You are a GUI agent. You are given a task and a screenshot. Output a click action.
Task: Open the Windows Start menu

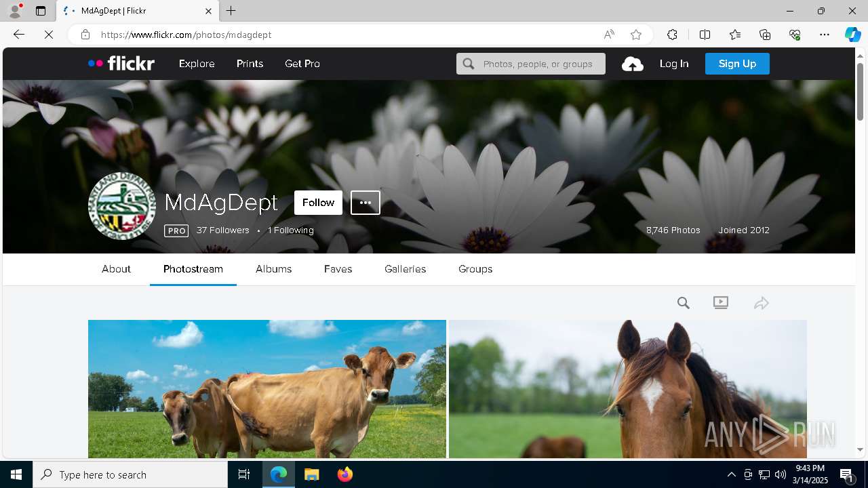[x=16, y=474]
